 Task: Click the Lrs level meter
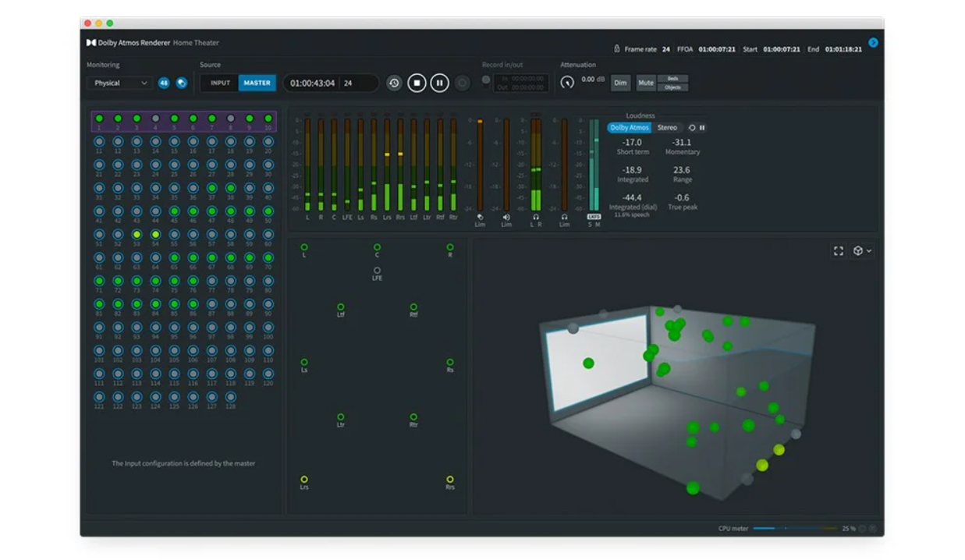click(387, 165)
